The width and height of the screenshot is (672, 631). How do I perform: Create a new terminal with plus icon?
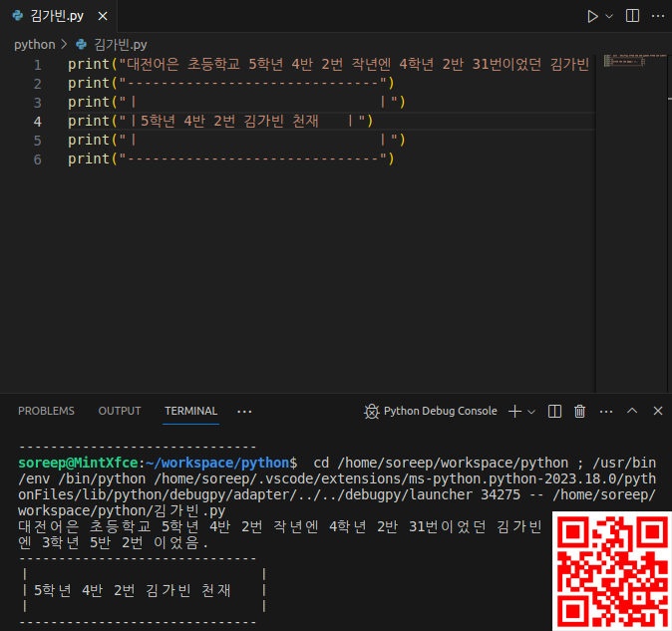tap(514, 411)
